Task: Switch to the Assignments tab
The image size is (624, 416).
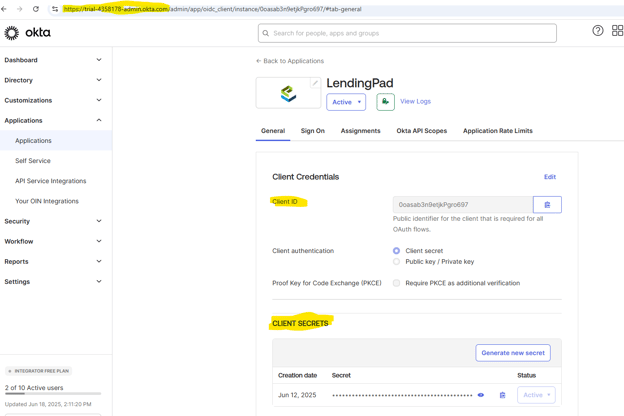Action: (361, 131)
